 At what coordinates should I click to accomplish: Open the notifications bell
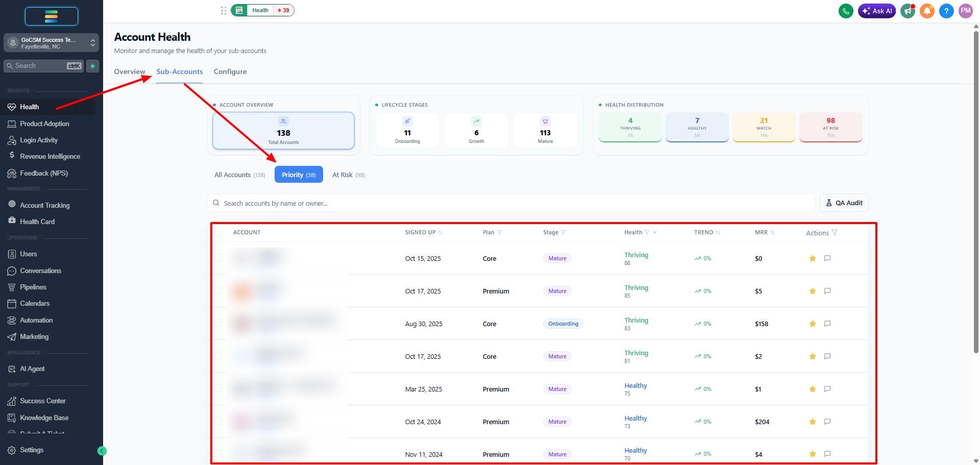[927, 11]
